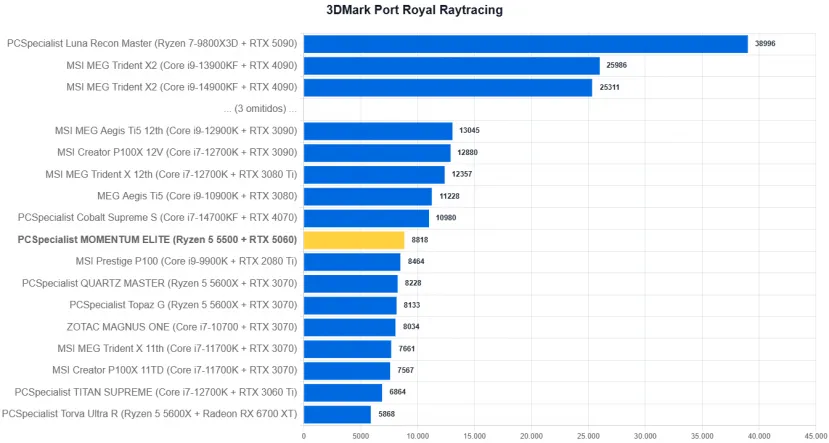Select MSI Prestige P100 label

(187, 261)
